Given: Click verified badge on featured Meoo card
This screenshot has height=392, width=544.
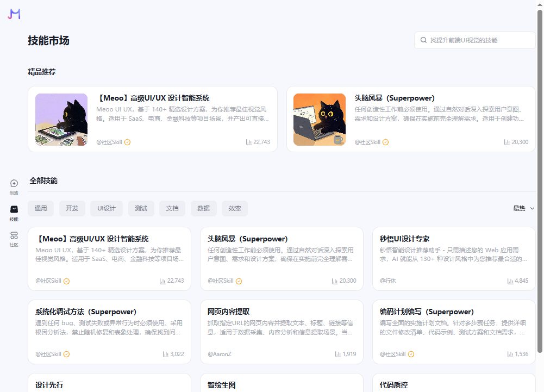Looking at the screenshot, I should (x=127, y=142).
